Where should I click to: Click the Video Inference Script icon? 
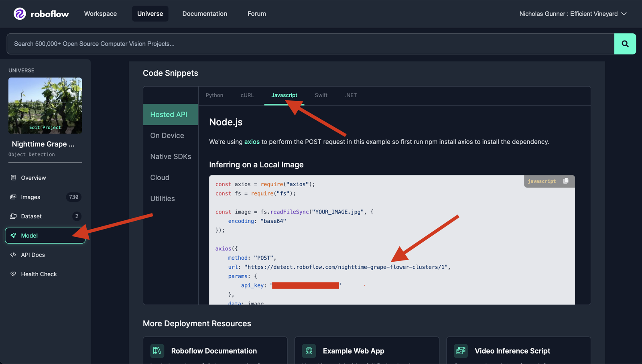pyautogui.click(x=461, y=351)
